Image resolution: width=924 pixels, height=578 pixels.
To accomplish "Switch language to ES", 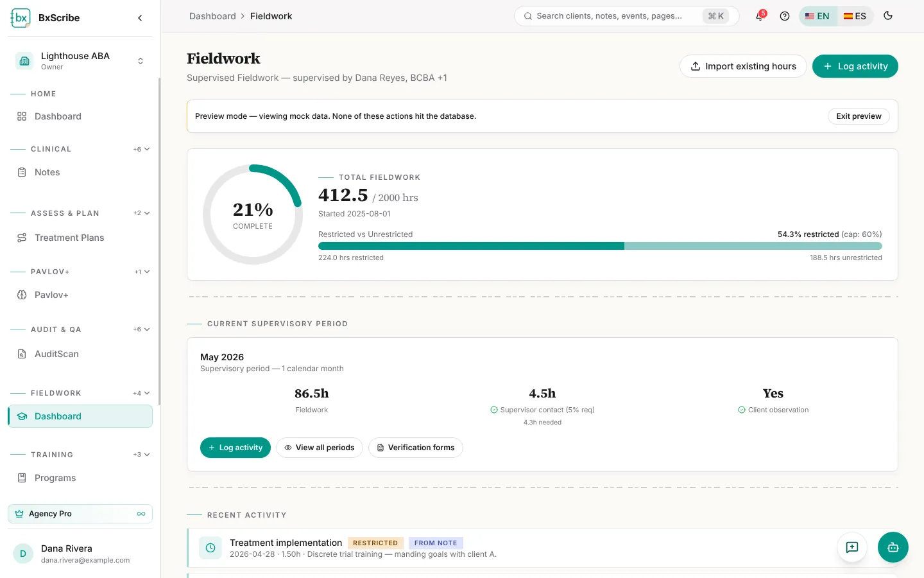I will [x=855, y=16].
